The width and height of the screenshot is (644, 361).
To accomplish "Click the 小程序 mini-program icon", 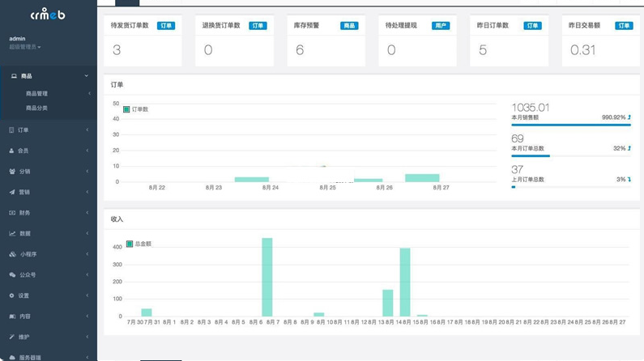I will 12,254.
